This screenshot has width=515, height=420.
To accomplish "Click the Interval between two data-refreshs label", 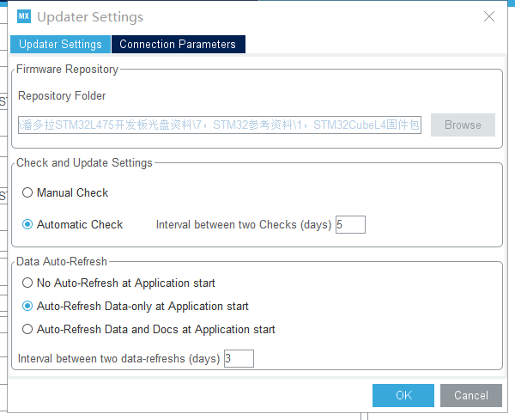I will tap(119, 358).
